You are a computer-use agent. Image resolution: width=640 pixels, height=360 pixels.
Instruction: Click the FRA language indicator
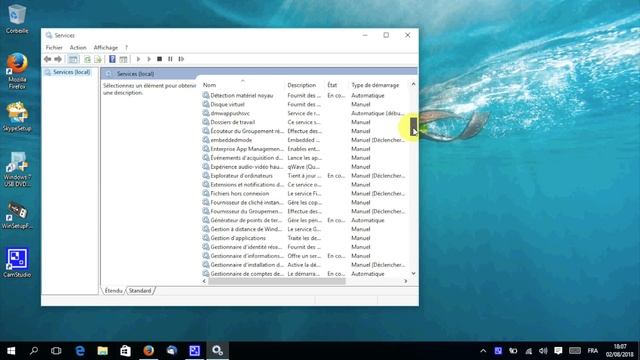[x=593, y=351]
